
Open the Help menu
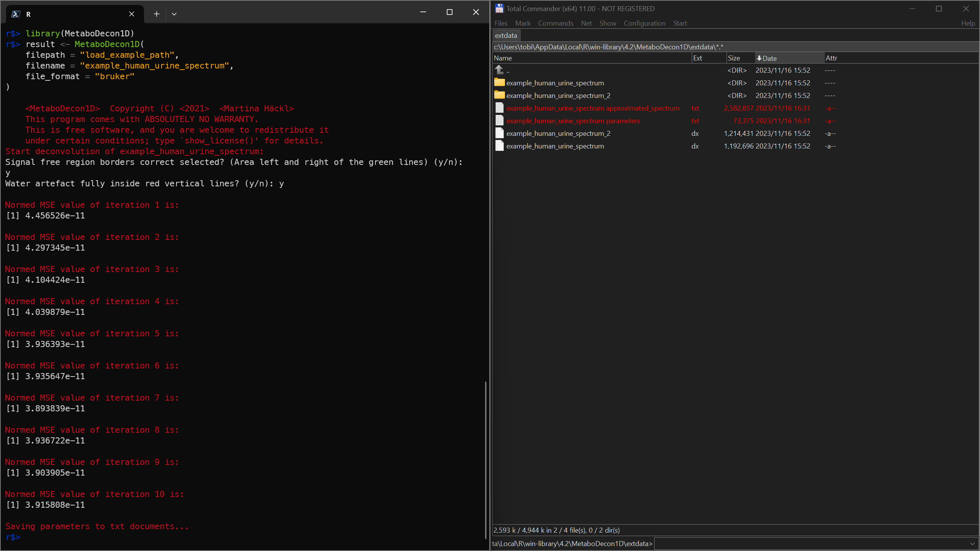pos(968,23)
